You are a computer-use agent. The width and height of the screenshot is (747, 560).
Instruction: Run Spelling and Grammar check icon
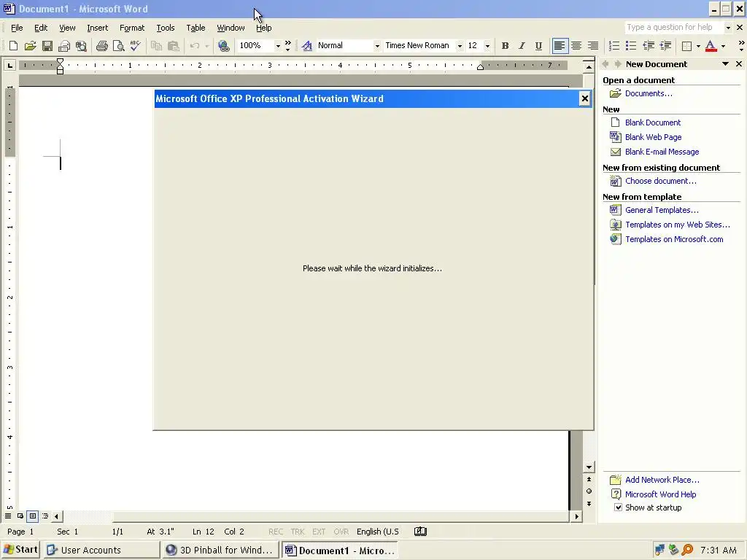coord(135,46)
